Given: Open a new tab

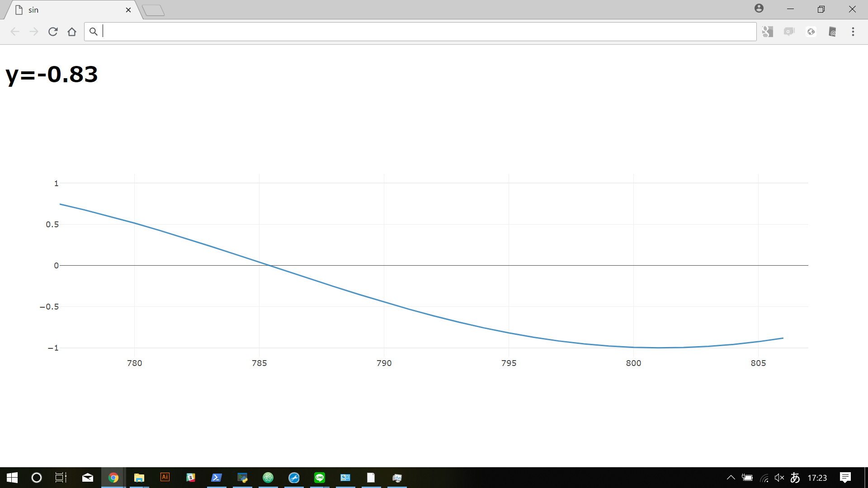Looking at the screenshot, I should coord(153,10).
